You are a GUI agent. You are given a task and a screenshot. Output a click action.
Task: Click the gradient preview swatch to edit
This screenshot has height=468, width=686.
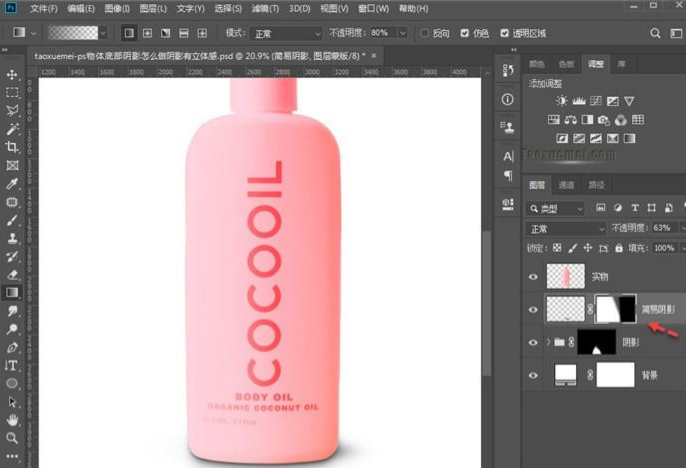[73, 33]
